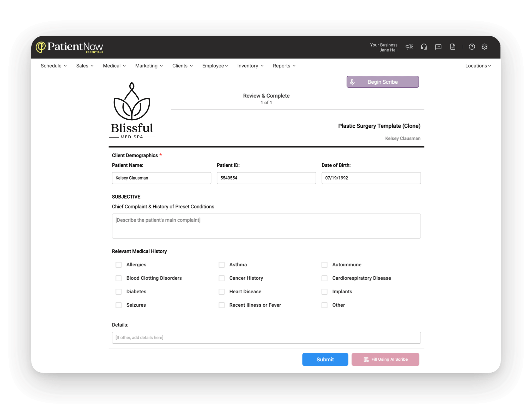Screen dimensions: 532x408
Task: Check the Autoimmune checkbox
Action: point(324,265)
